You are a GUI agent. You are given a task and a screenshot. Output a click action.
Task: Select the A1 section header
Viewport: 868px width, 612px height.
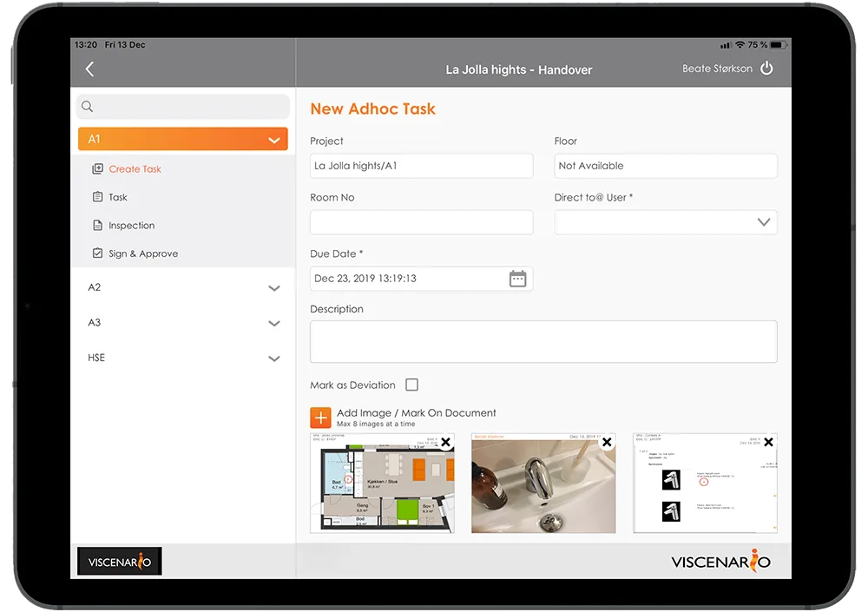point(182,139)
